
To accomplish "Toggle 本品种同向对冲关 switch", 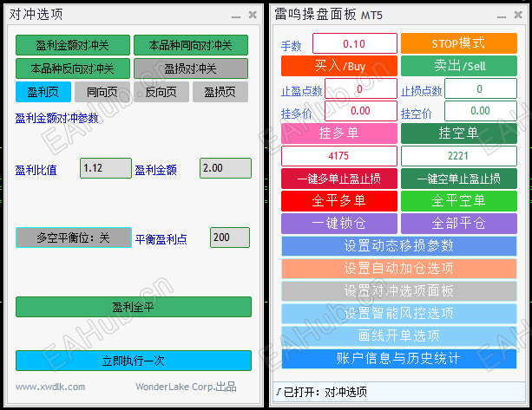I will click(x=191, y=45).
